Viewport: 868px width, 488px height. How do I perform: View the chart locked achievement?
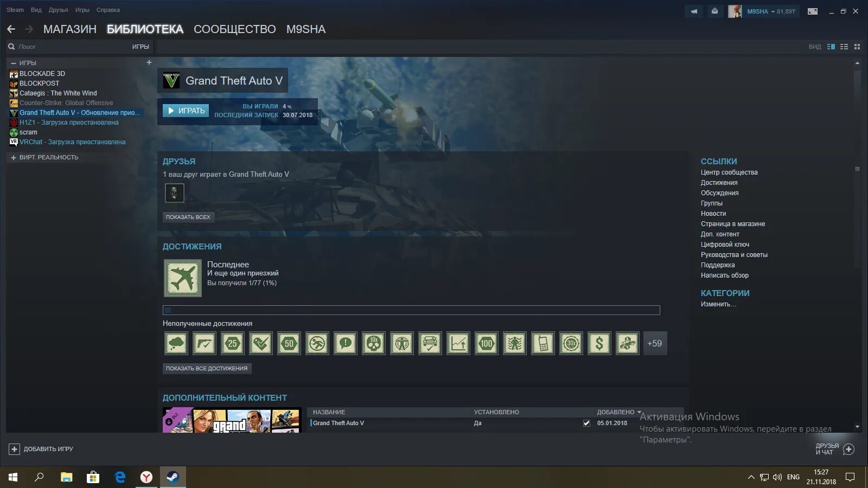click(x=458, y=343)
